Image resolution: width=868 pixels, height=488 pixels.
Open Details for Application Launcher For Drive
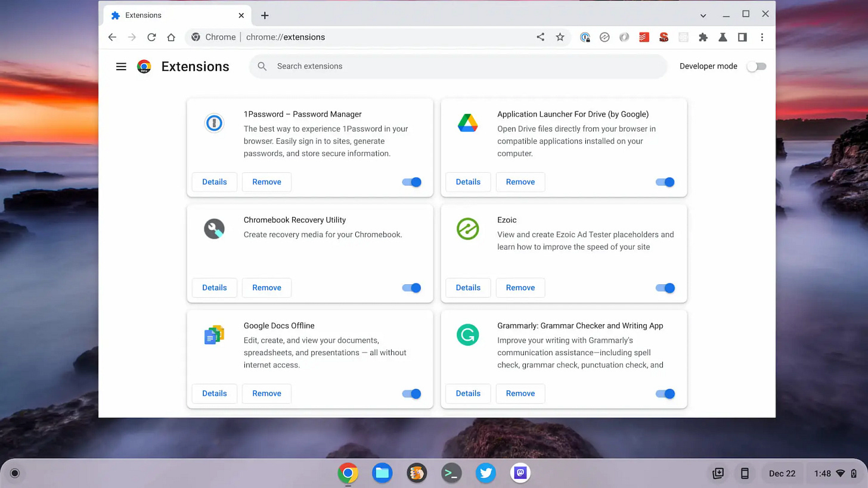click(468, 182)
